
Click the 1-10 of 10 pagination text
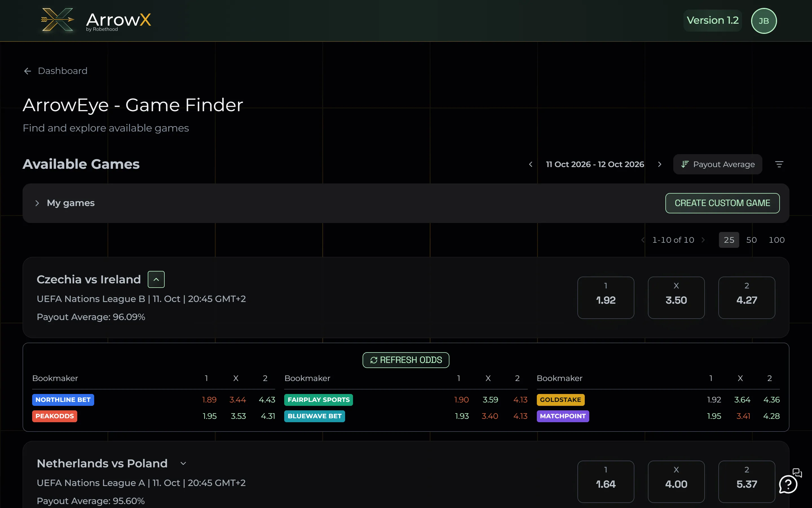(673, 240)
